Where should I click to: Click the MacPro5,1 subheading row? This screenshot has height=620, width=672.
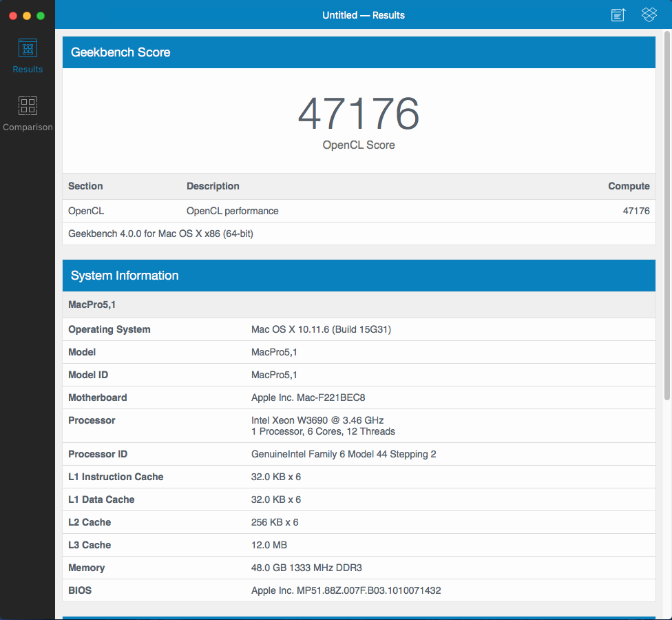pyautogui.click(x=359, y=305)
